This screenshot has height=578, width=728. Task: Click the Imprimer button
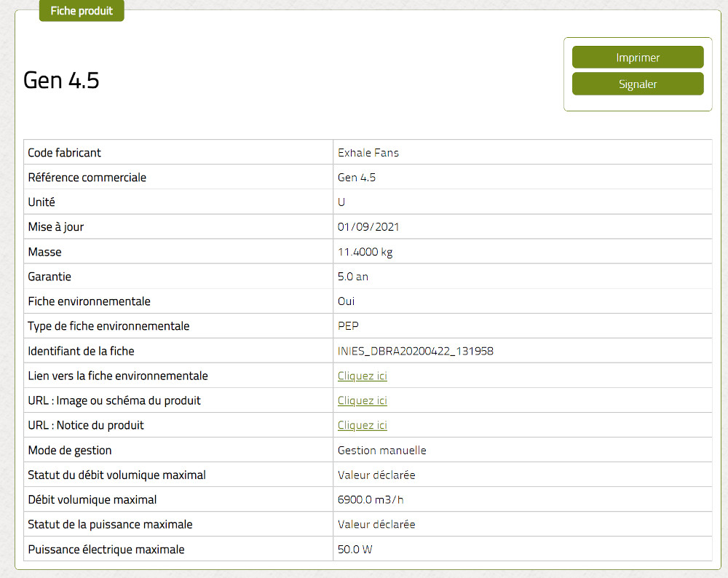pos(638,58)
